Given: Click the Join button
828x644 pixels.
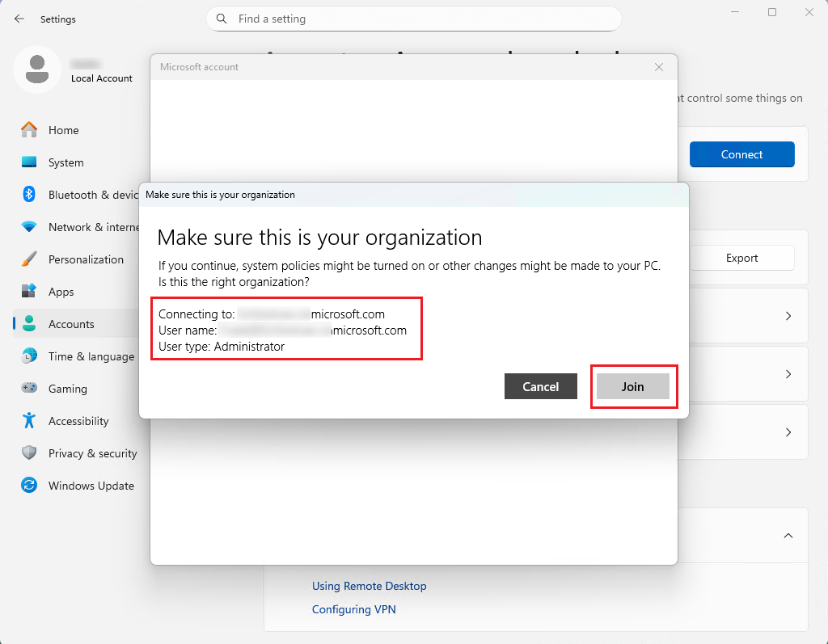Looking at the screenshot, I should point(633,386).
